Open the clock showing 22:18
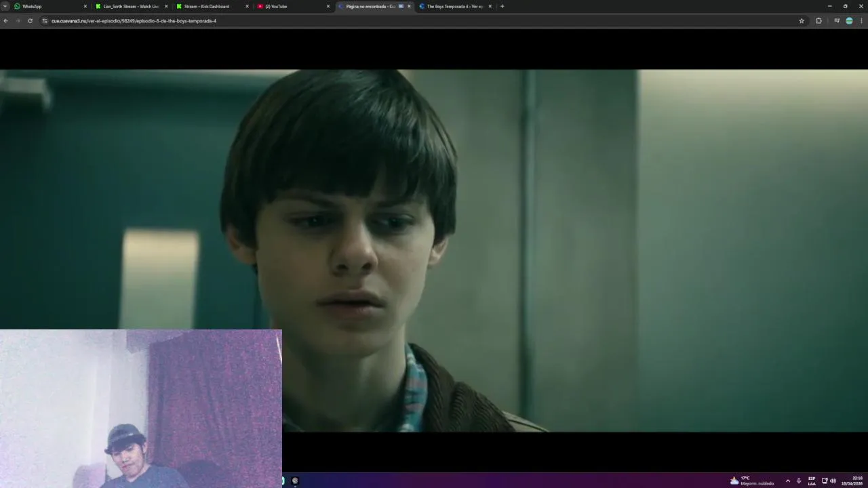The width and height of the screenshot is (868, 488). (x=853, y=481)
